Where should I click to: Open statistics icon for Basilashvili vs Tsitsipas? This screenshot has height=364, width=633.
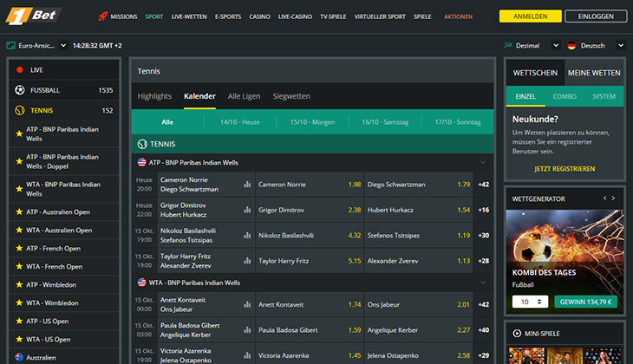click(247, 235)
